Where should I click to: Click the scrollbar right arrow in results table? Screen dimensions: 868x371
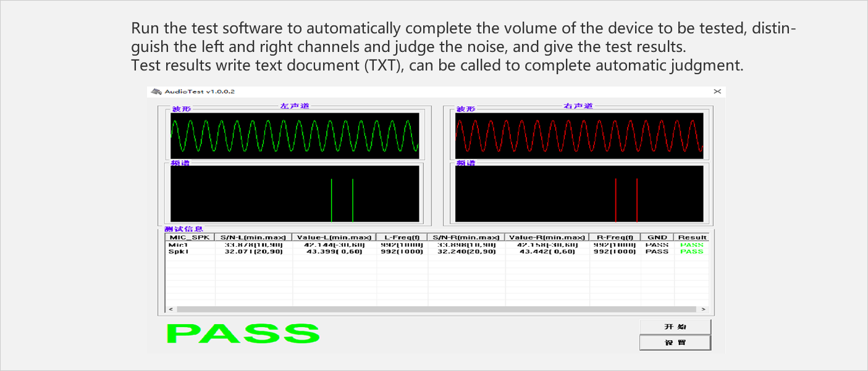point(703,309)
